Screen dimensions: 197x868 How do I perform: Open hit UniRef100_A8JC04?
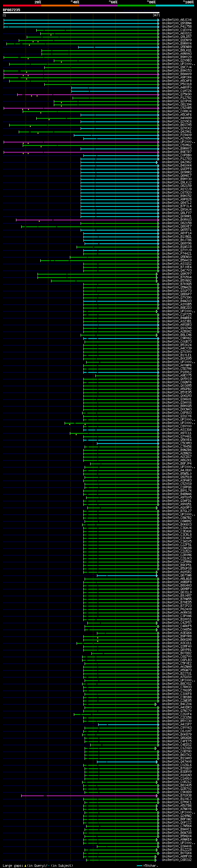(177, 20)
